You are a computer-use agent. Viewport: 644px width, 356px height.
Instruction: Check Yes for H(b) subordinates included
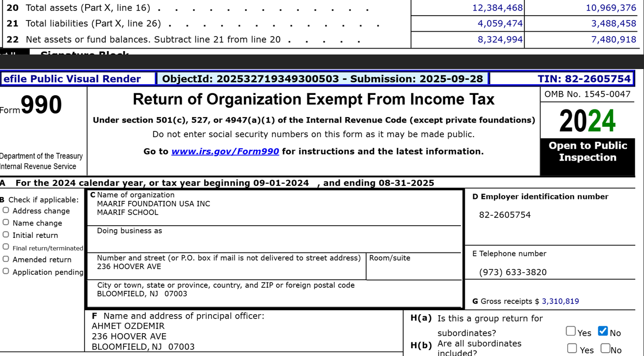click(x=572, y=348)
